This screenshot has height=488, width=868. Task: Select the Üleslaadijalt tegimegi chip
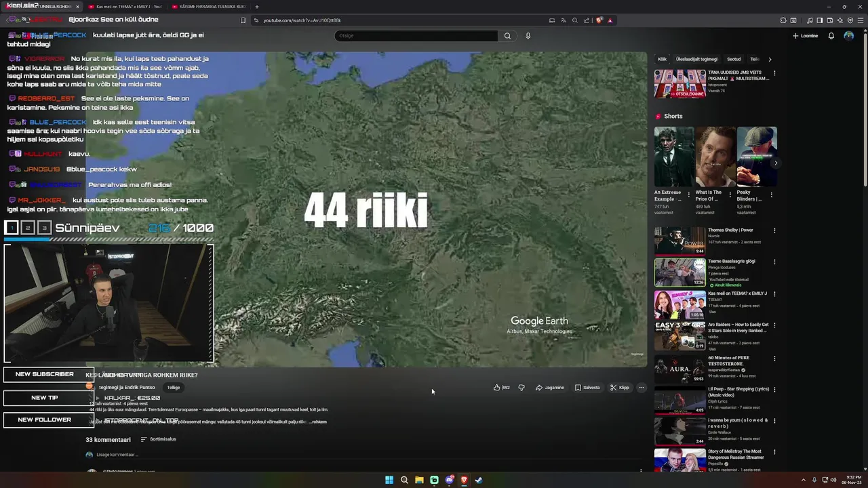click(x=696, y=60)
